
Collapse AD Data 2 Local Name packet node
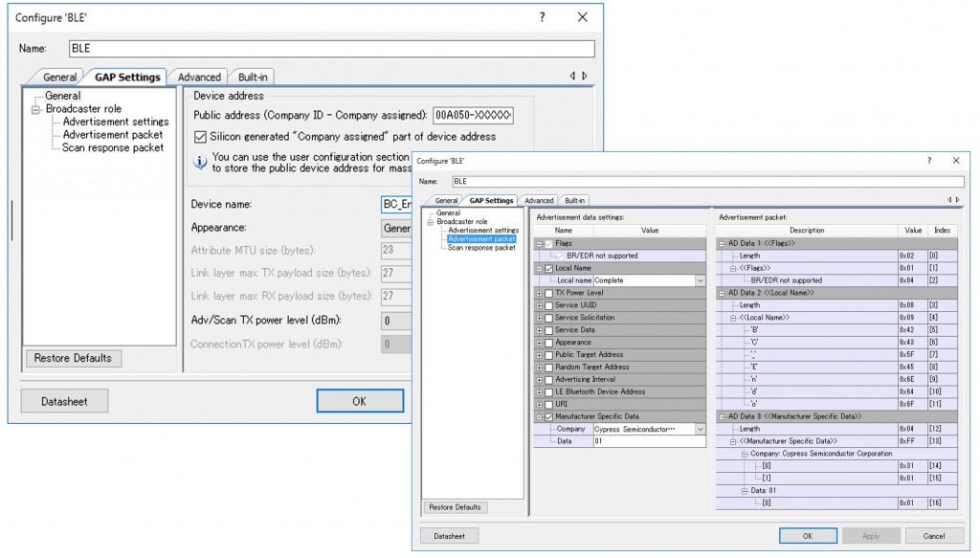point(722,293)
